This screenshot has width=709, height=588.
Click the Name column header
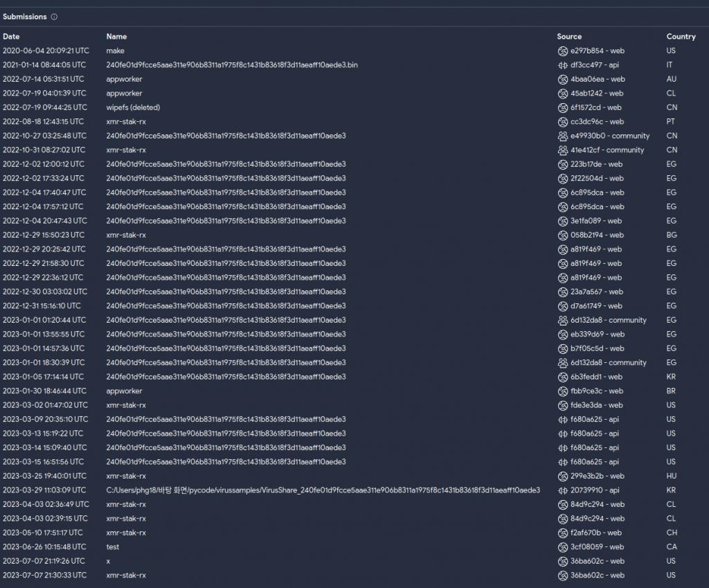[x=116, y=37]
